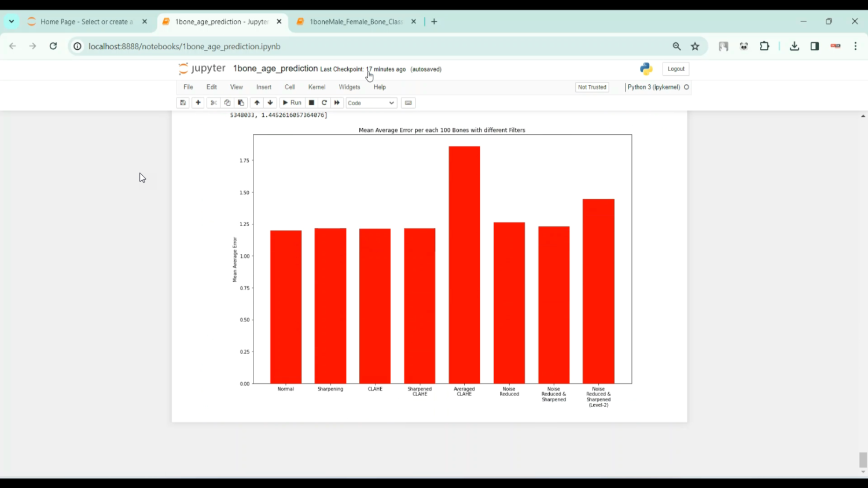868x488 pixels.
Task: Paste cells below using toolbar icon
Action: point(241,103)
